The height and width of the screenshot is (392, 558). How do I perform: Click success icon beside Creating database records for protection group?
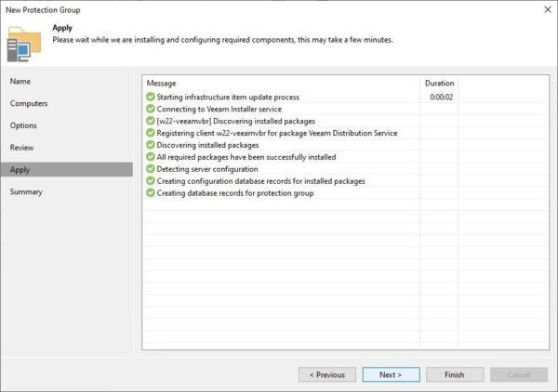[x=151, y=193]
